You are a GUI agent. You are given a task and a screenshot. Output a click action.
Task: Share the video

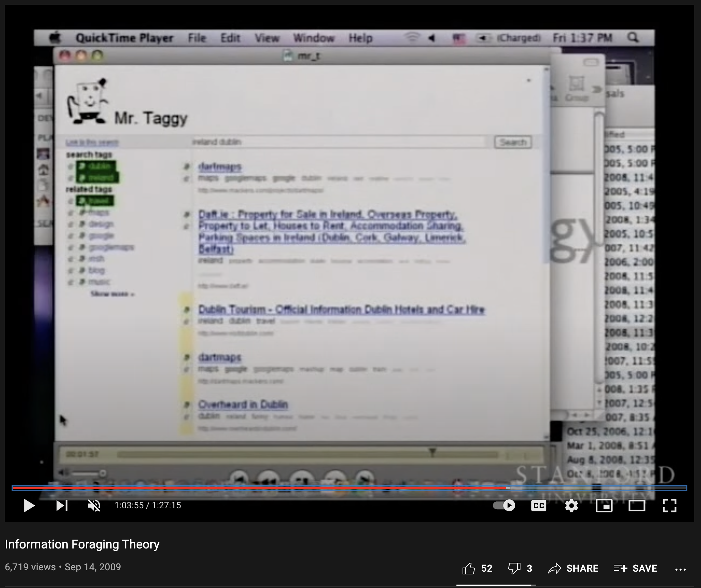coord(573,568)
